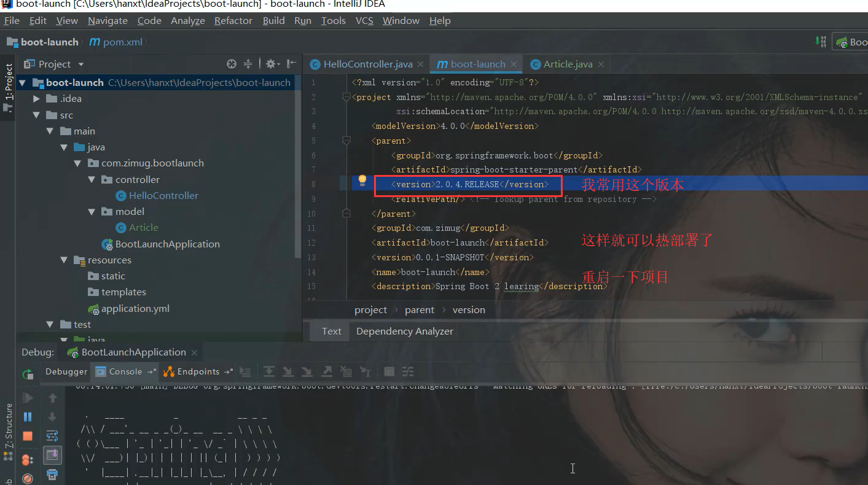Toggle soft-wrap in the console

coord(52,436)
